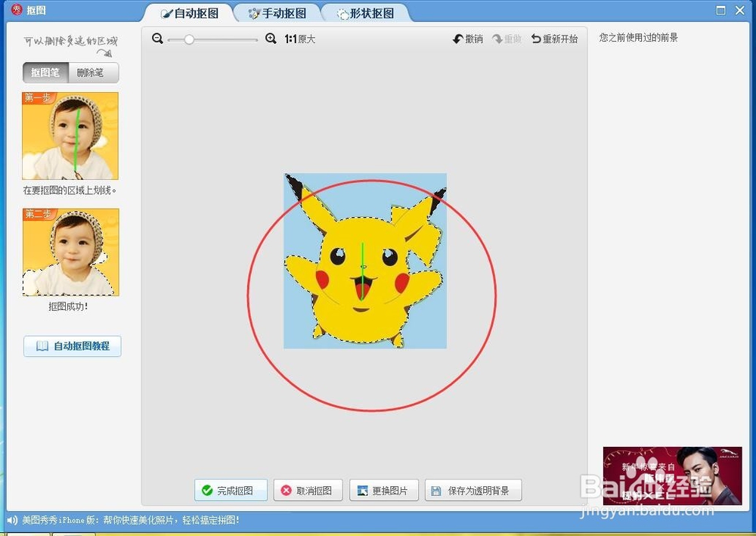Click the red 秀 app logo icon
Viewport: 756px width, 536px height.
click(17, 10)
